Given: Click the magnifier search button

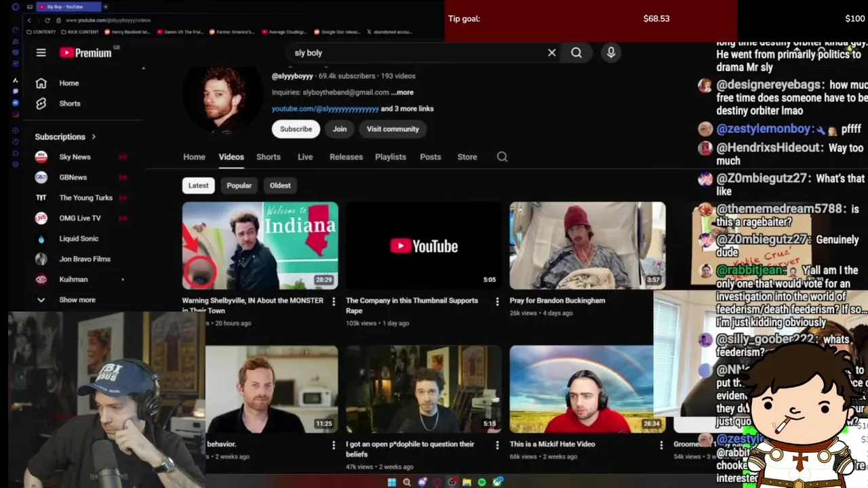Looking at the screenshot, I should [x=576, y=53].
